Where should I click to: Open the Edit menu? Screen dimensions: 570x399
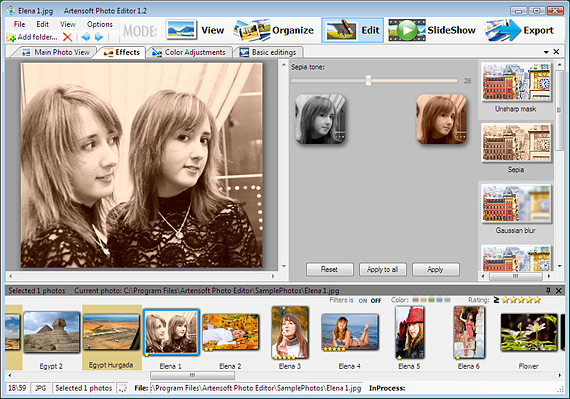[x=43, y=24]
